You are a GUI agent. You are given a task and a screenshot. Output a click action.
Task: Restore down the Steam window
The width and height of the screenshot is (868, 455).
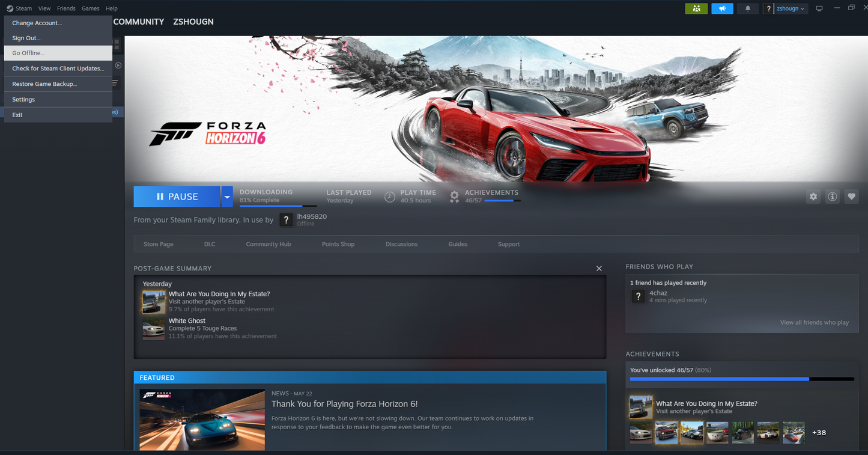click(851, 8)
